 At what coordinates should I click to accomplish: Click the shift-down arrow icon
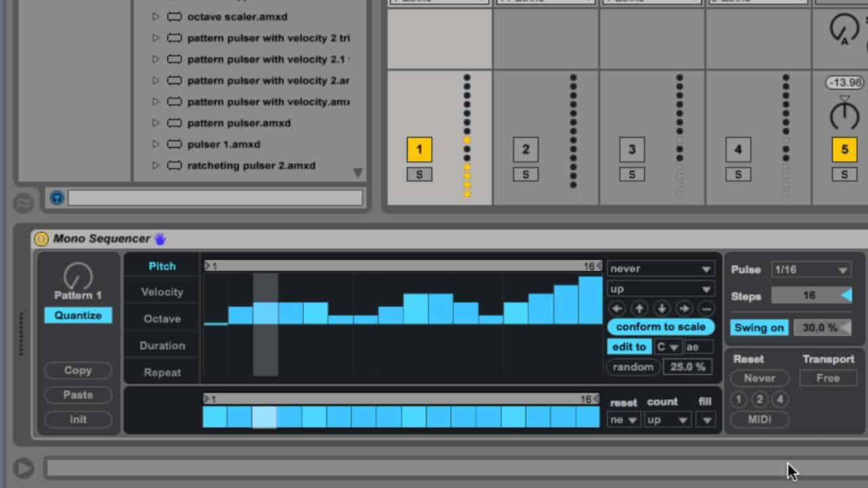coord(661,308)
